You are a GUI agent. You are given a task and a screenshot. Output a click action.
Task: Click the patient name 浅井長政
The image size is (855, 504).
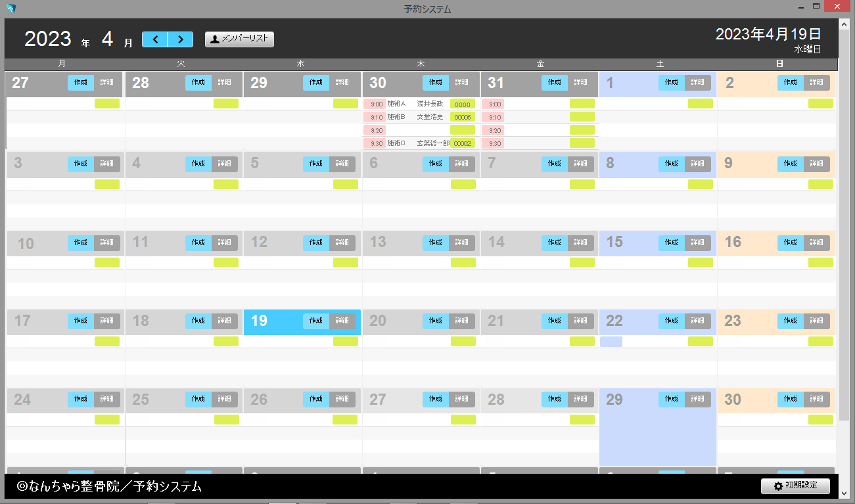[x=430, y=104]
